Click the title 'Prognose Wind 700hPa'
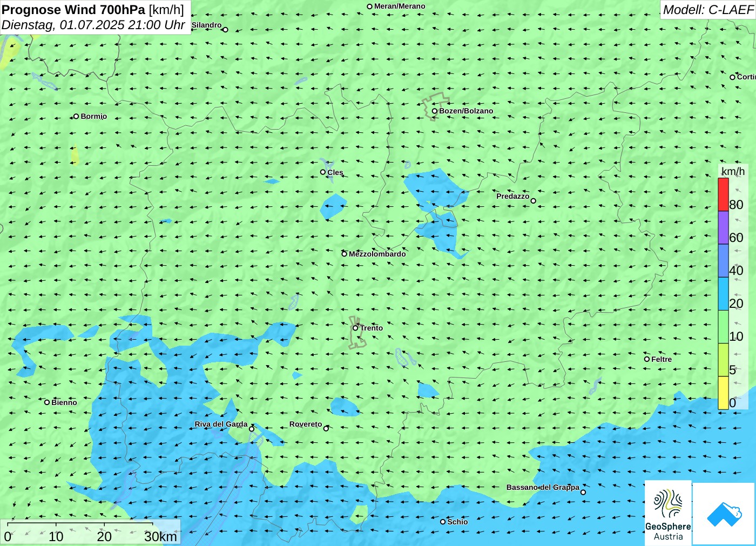The image size is (756, 546). [x=73, y=10]
